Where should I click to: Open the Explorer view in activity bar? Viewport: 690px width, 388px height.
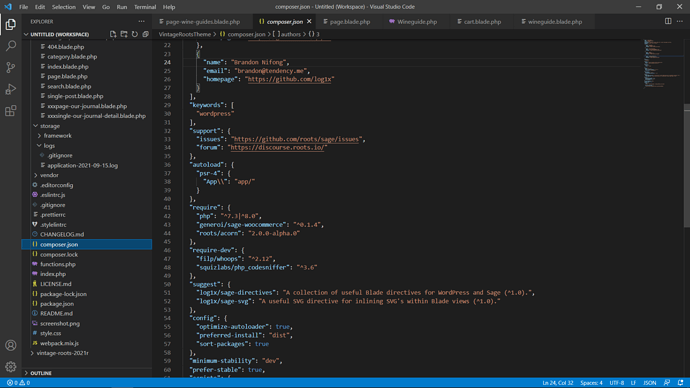(x=11, y=24)
